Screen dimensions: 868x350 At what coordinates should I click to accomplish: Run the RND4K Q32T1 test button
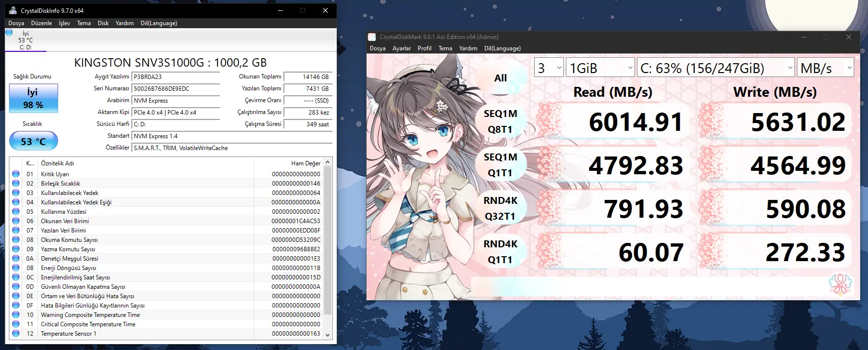[x=501, y=208]
